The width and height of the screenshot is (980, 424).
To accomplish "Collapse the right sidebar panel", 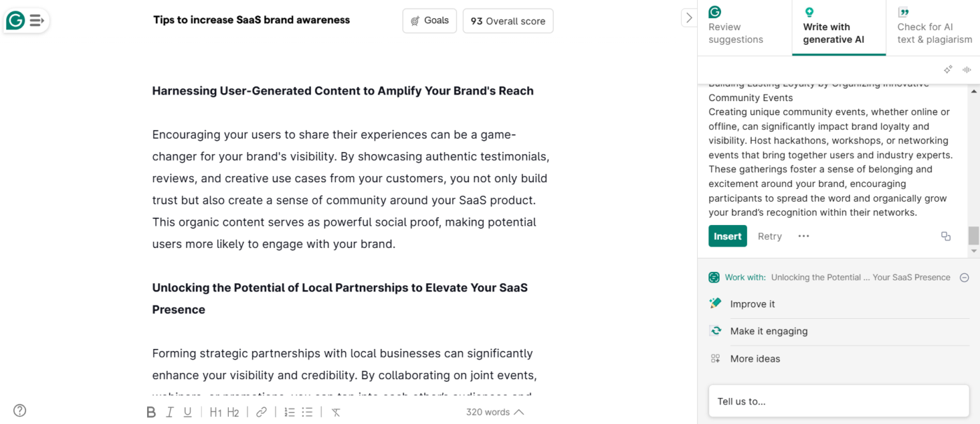I will pyautogui.click(x=689, y=18).
